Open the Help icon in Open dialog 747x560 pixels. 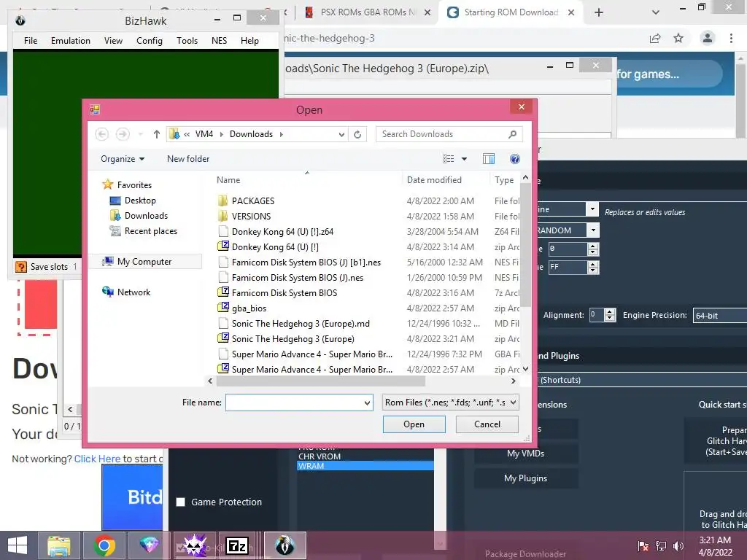point(514,159)
